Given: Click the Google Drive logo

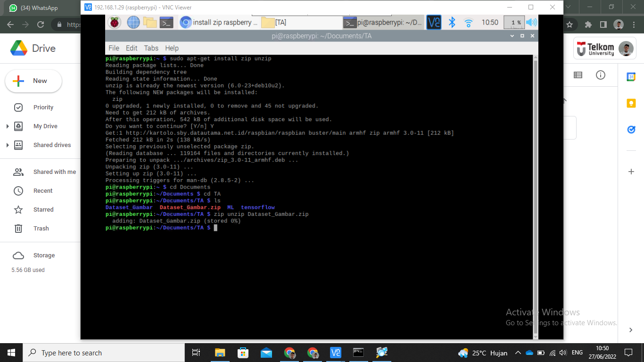Looking at the screenshot, I should coord(20,48).
